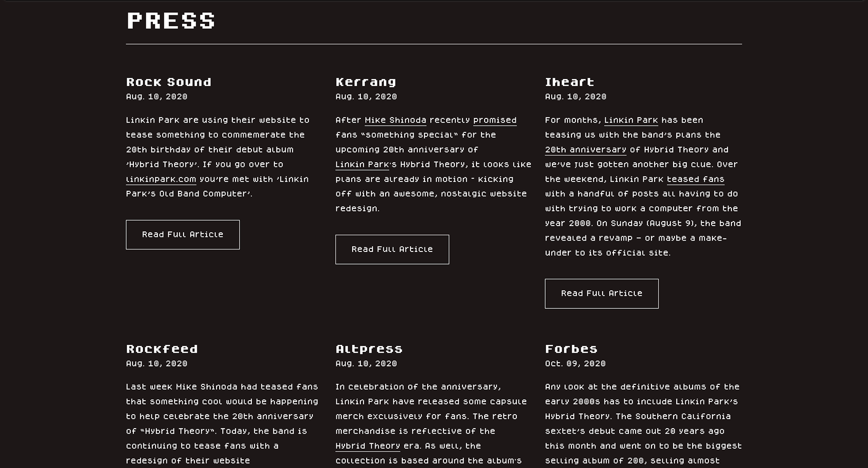Viewport: 868px width, 468px height.
Task: Open the full Iheart article button
Action: coord(601,293)
